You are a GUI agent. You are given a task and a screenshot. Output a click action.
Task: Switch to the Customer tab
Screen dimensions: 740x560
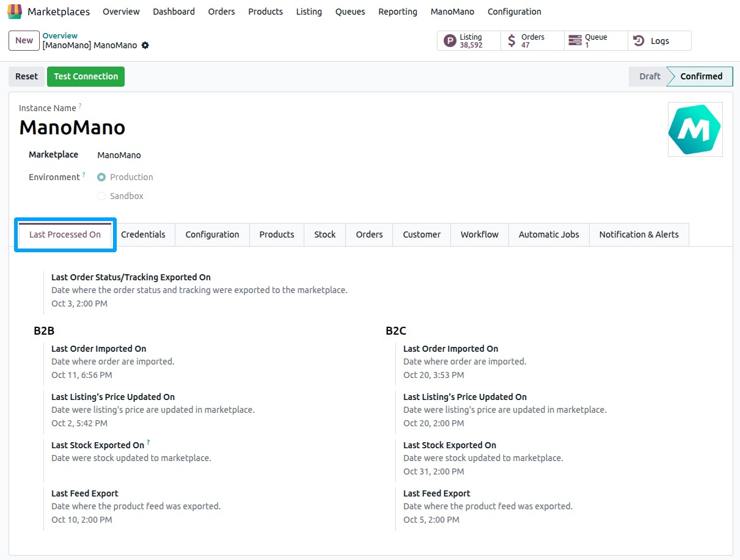(422, 235)
